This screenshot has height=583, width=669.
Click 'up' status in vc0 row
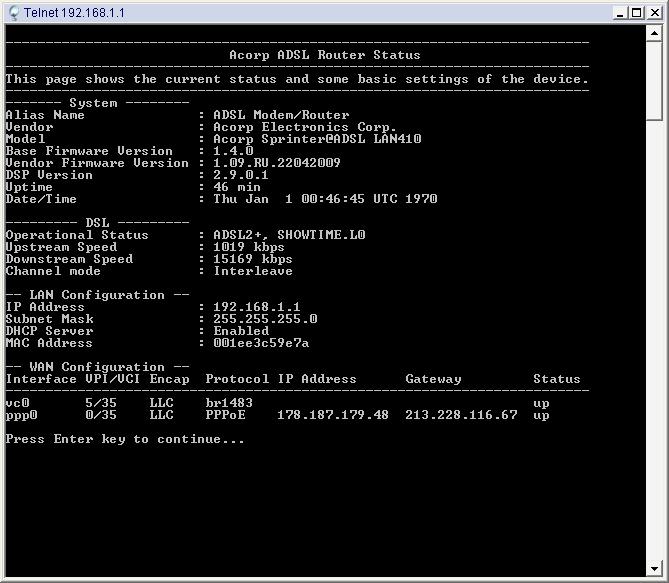pyautogui.click(x=541, y=404)
